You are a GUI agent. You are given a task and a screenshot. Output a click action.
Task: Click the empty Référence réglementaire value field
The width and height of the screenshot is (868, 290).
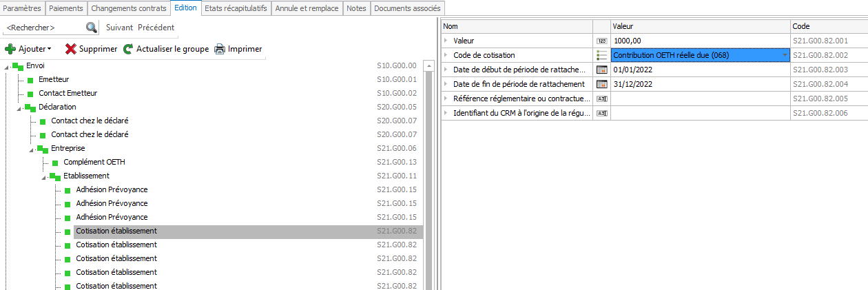click(x=700, y=99)
